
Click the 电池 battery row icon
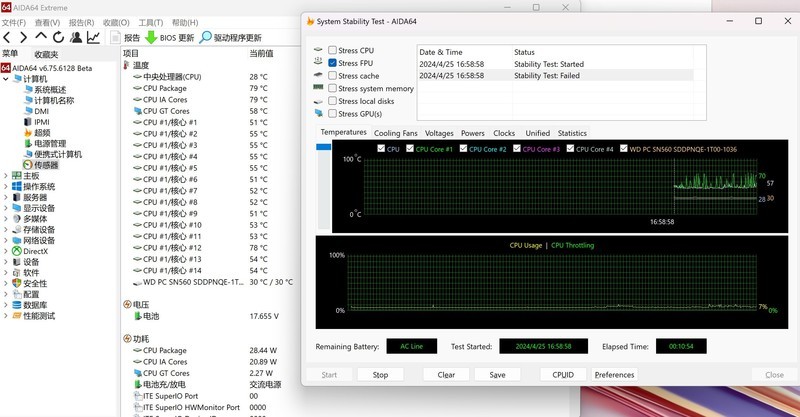(137, 316)
